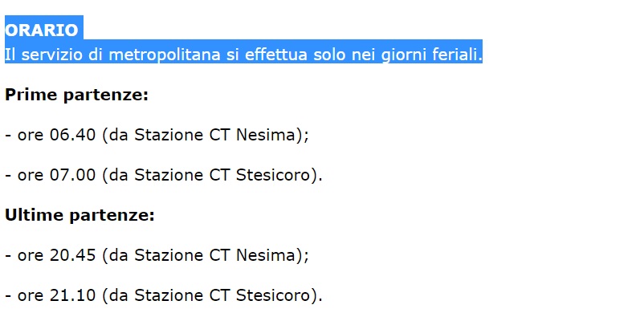Click the ore 20.45 departure line

click(x=157, y=255)
